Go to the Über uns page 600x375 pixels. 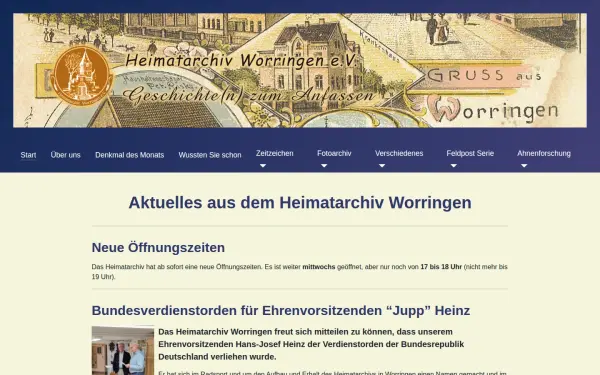coord(65,155)
